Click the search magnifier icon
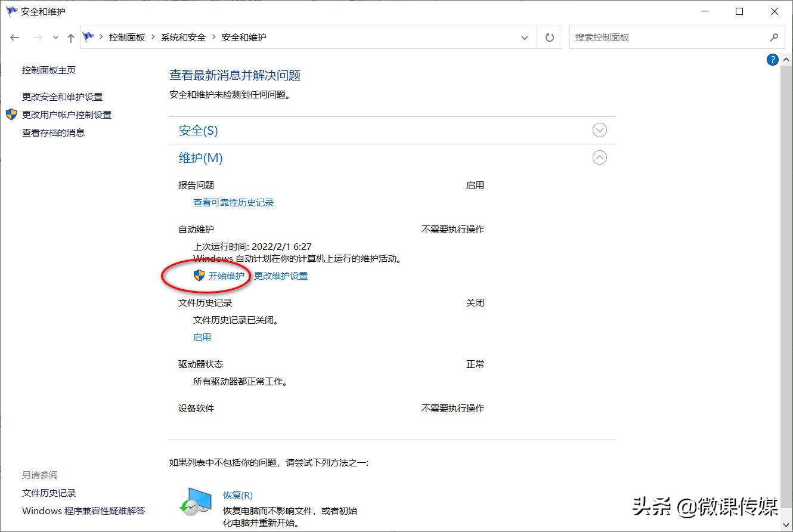Viewport: 793px width, 532px height. (x=775, y=37)
